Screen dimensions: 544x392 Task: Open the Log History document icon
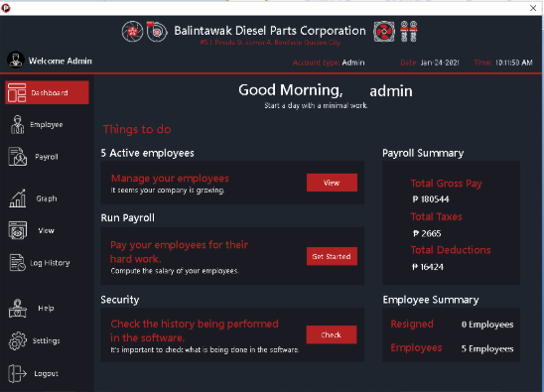pyautogui.click(x=17, y=263)
